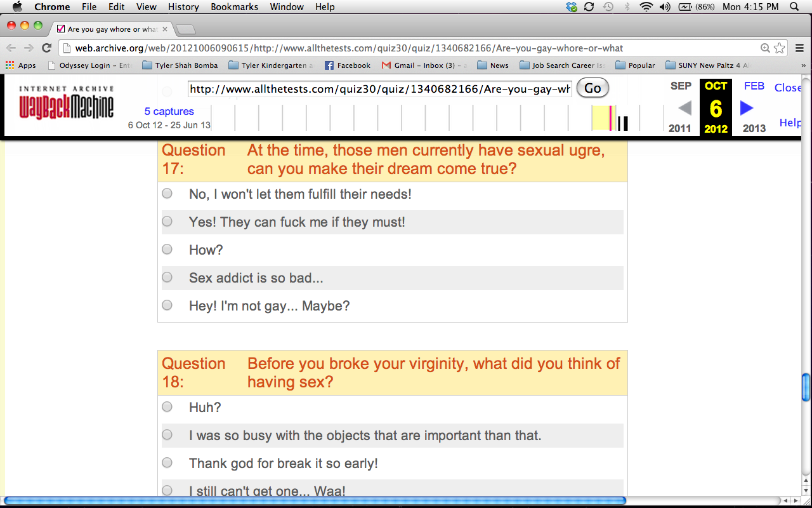This screenshot has width=812, height=508.
Task: Select the "How?" radio option
Action: (167, 250)
